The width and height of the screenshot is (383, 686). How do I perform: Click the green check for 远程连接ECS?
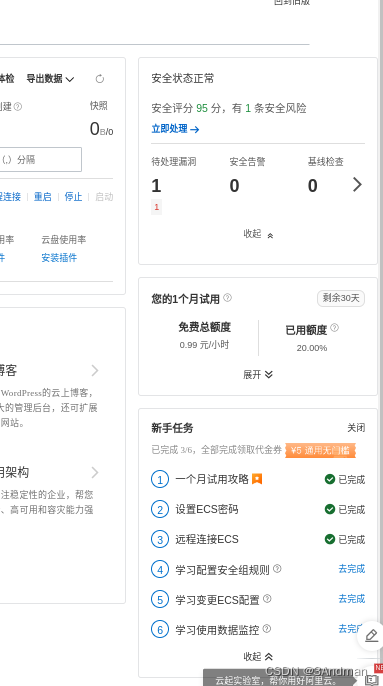[330, 539]
